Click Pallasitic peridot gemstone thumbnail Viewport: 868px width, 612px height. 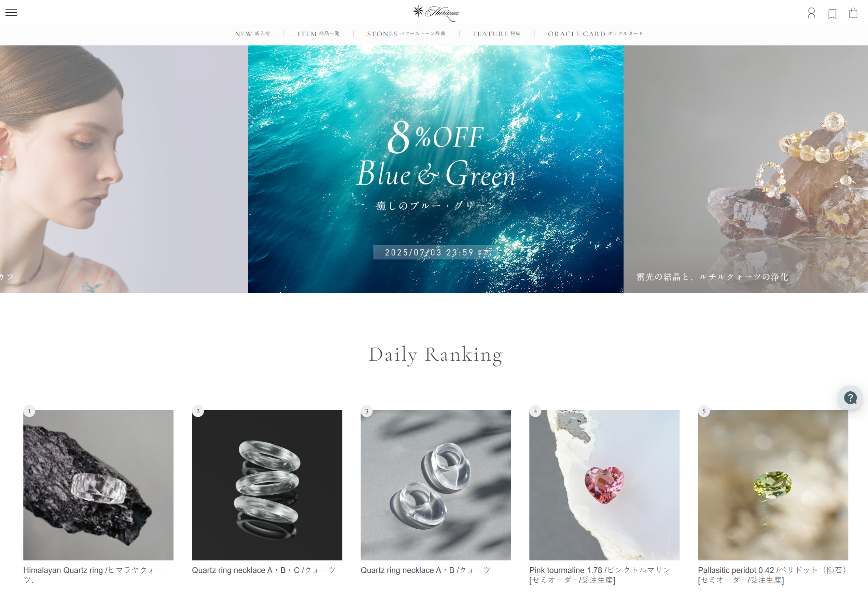tap(773, 485)
